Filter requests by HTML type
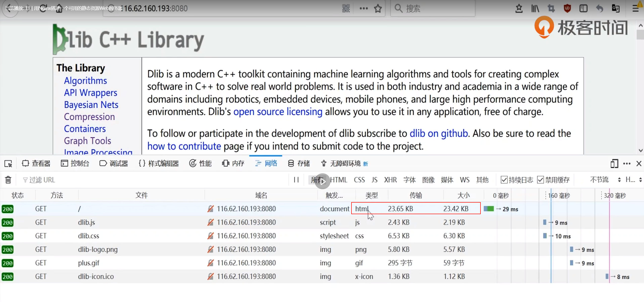This screenshot has height=302, width=644. (339, 180)
